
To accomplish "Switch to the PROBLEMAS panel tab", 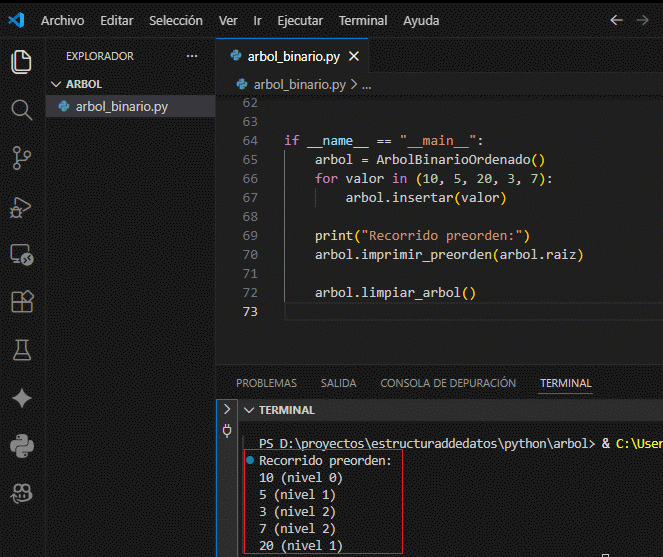I will tap(266, 383).
